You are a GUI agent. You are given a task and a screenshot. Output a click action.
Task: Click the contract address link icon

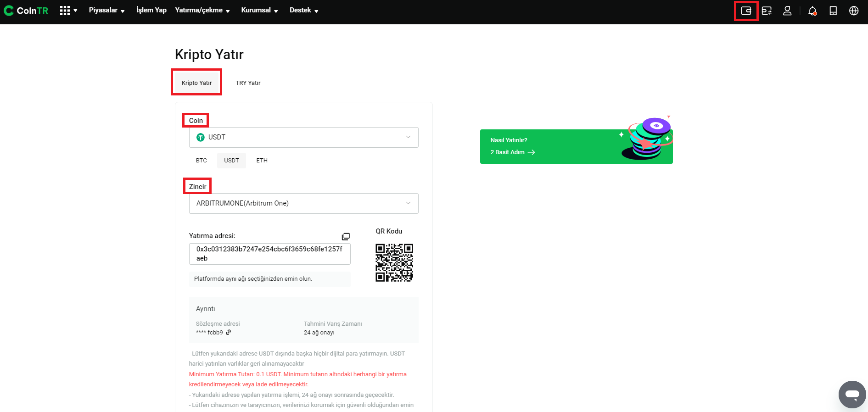pos(229,332)
